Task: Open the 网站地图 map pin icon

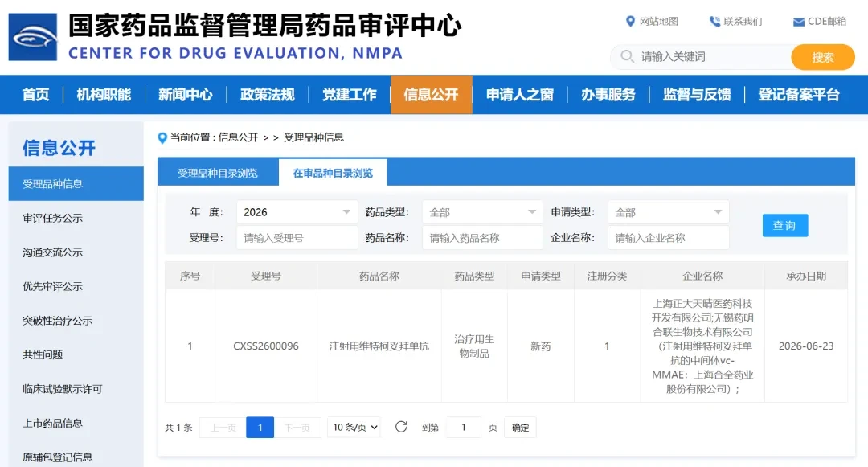Action: click(630, 22)
